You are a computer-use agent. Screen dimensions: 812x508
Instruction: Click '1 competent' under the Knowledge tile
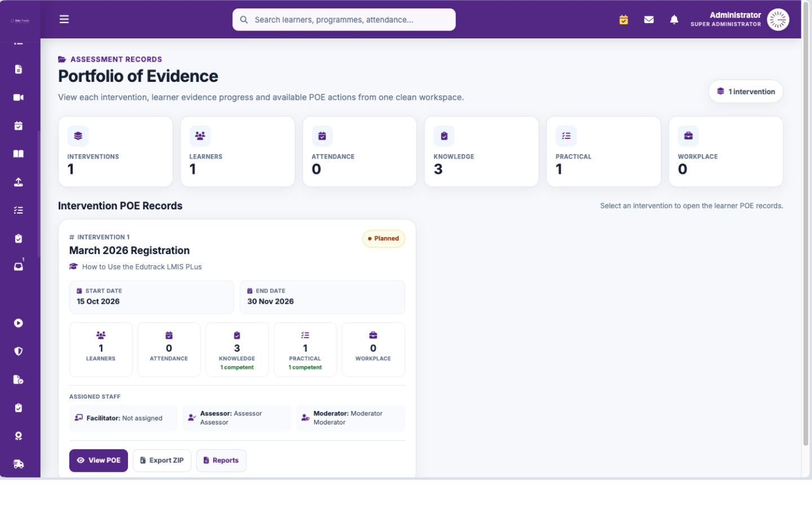[x=237, y=367]
